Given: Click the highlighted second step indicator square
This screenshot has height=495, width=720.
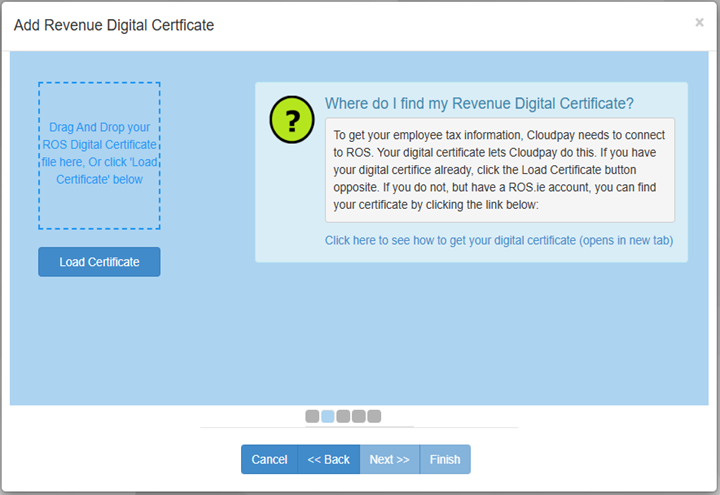Looking at the screenshot, I should tap(328, 416).
